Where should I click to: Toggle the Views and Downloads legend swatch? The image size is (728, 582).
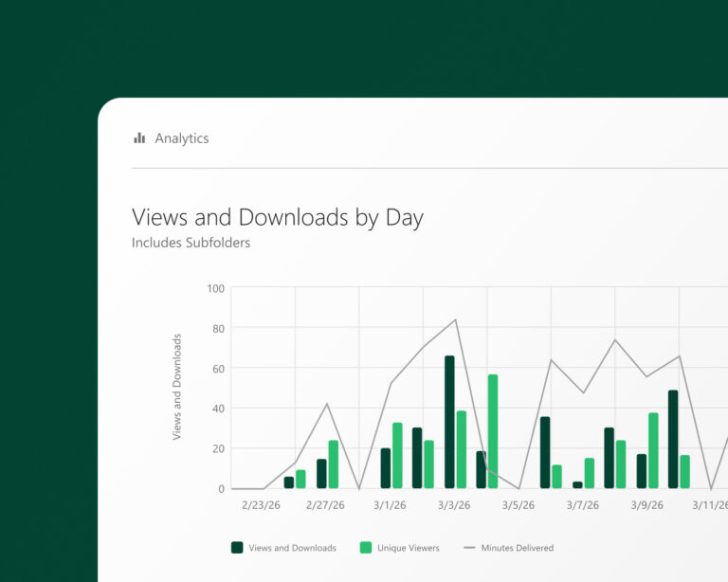pos(237,548)
